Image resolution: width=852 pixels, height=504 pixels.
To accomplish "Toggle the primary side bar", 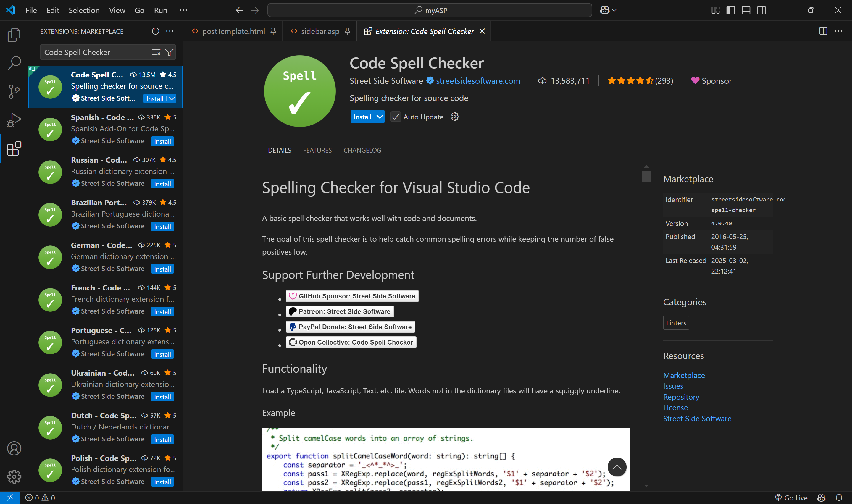I will pos(731,10).
